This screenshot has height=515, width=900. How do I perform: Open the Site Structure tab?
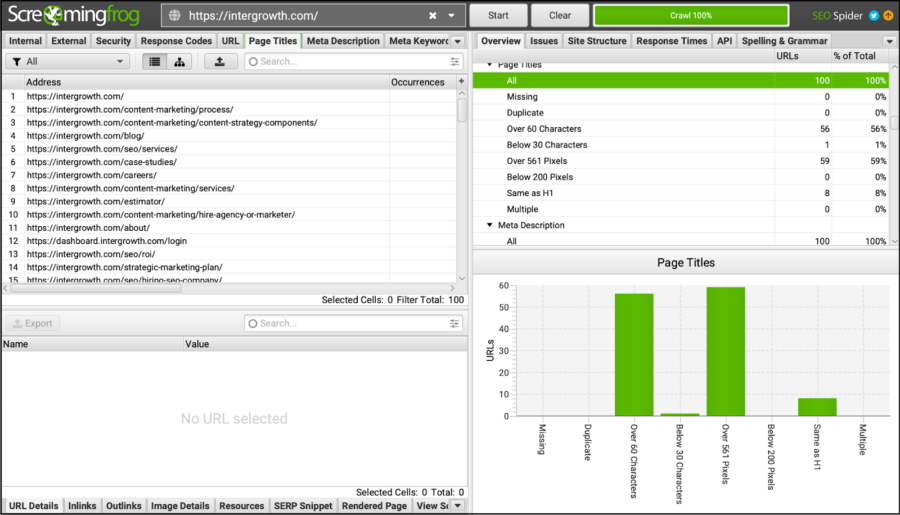click(x=597, y=41)
